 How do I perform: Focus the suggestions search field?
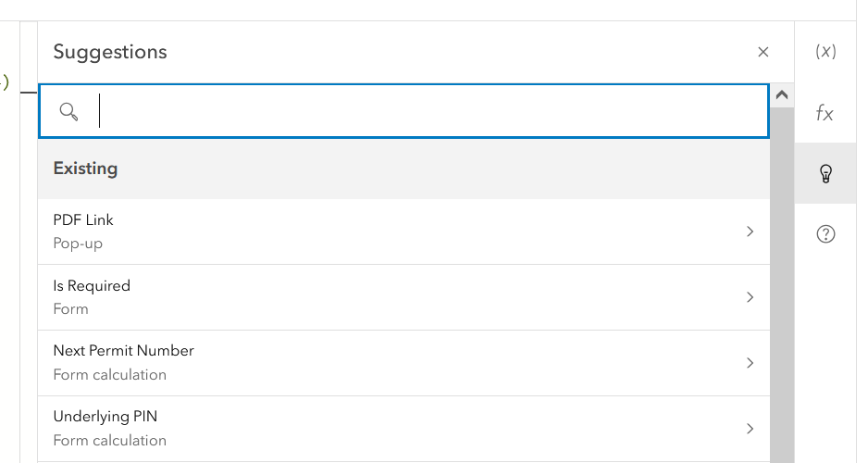coord(426,112)
